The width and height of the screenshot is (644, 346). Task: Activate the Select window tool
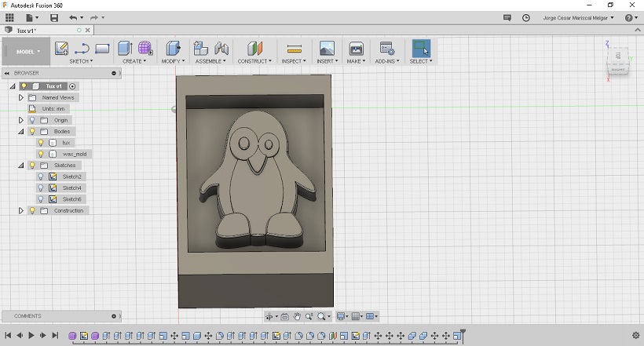421,48
